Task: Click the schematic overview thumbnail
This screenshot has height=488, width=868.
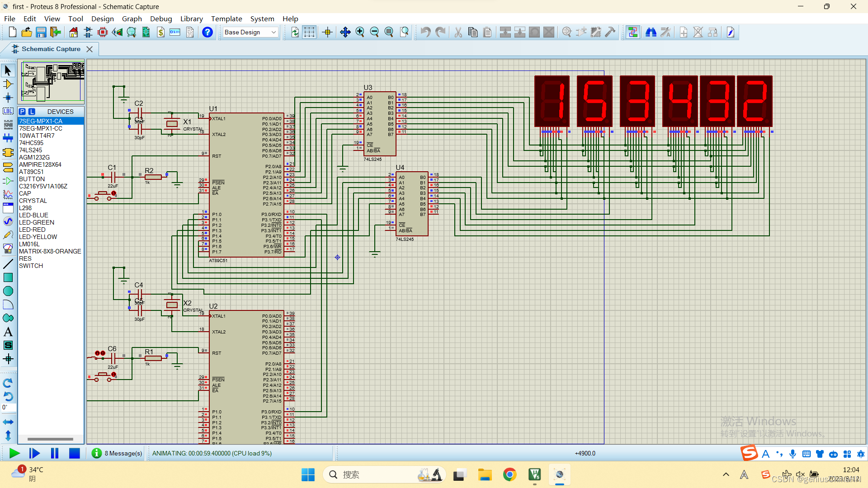Action: point(51,82)
